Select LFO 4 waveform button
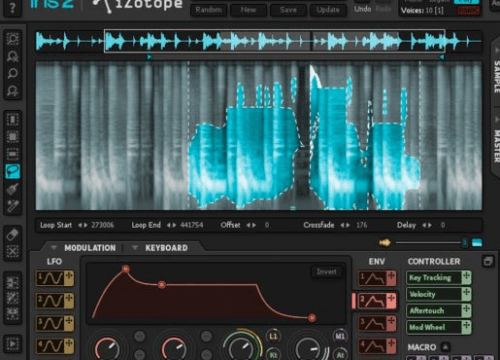500x360 pixels. [x=50, y=346]
